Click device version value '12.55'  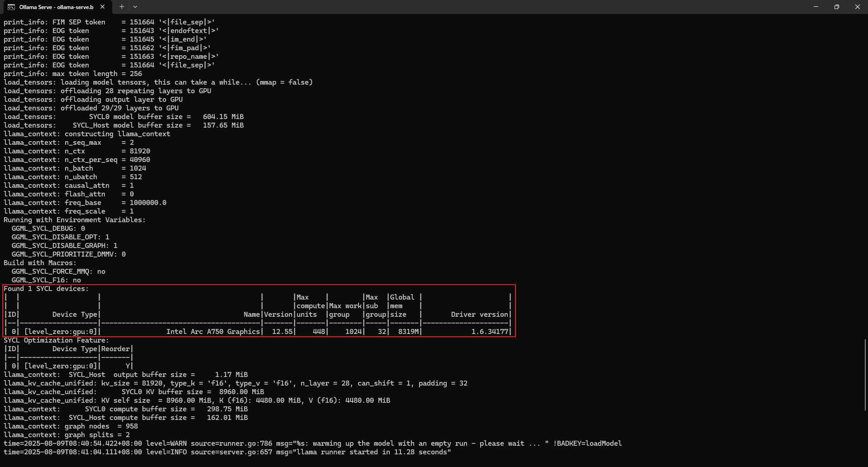click(x=282, y=332)
